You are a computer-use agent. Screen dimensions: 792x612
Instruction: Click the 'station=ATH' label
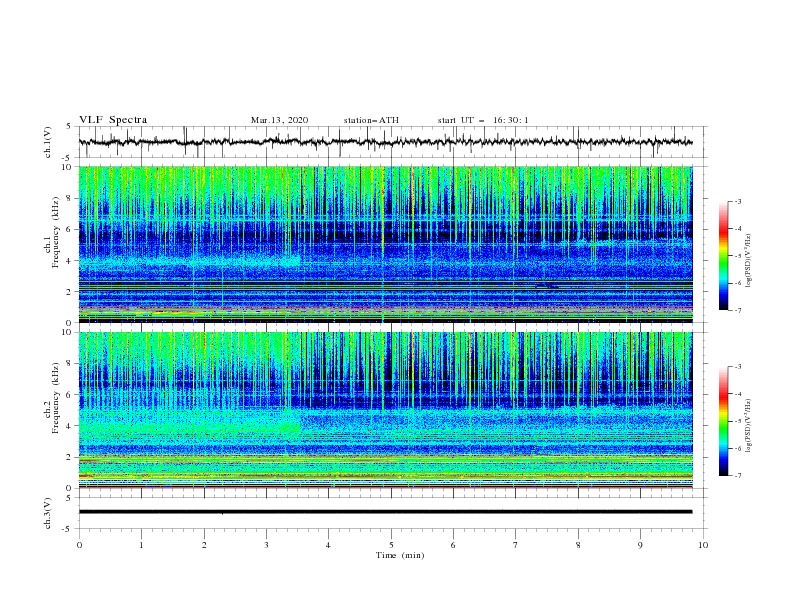coord(371,120)
